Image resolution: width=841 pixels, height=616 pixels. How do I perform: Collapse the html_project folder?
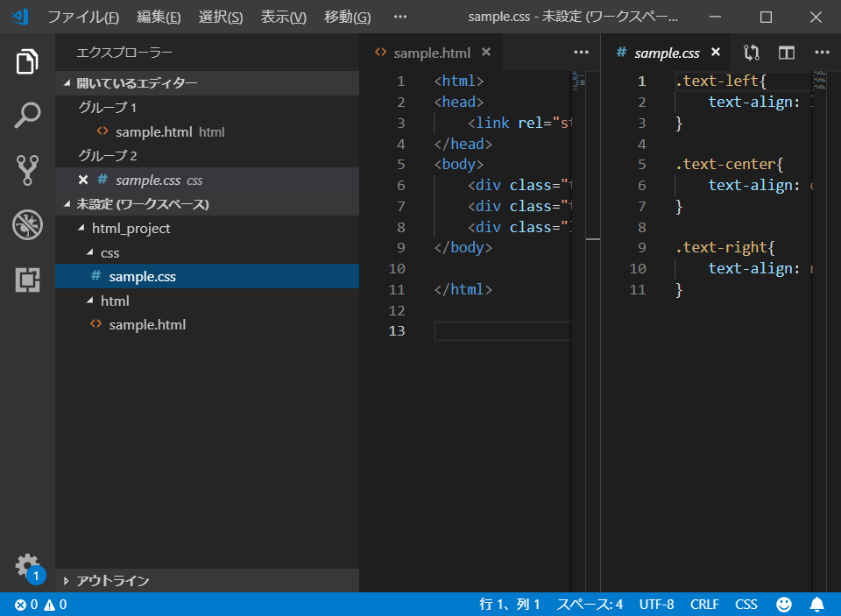coord(131,229)
